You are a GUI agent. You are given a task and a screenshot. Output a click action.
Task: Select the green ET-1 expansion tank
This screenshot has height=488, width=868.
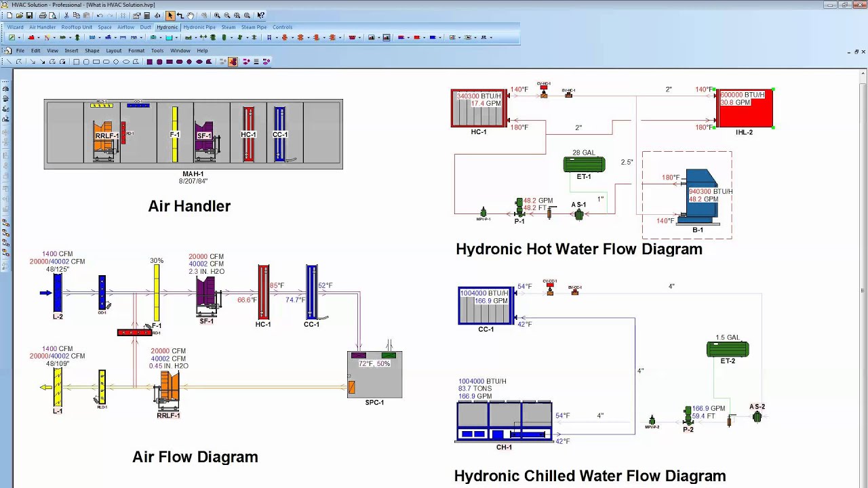(584, 164)
